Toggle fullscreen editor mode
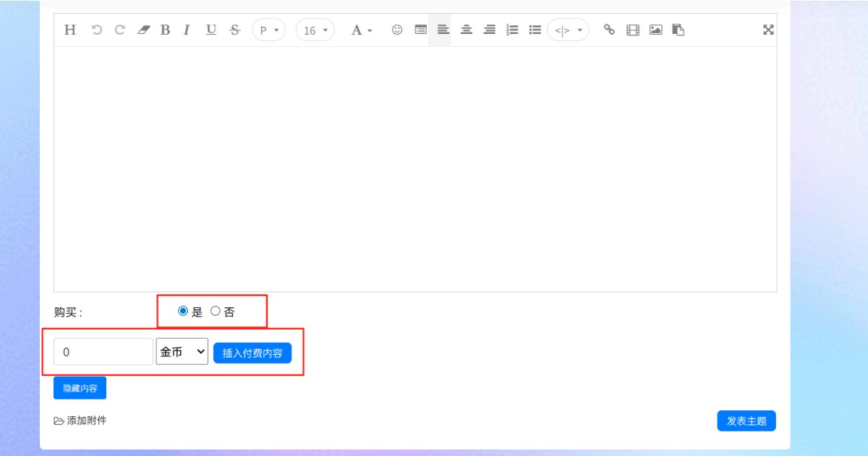868x456 pixels. tap(768, 30)
